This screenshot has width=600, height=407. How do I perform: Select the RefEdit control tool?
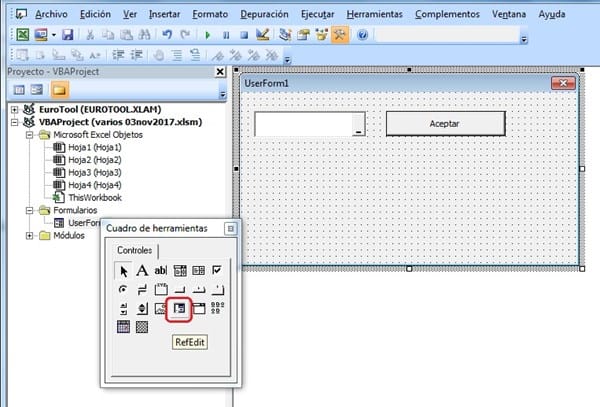tap(179, 308)
